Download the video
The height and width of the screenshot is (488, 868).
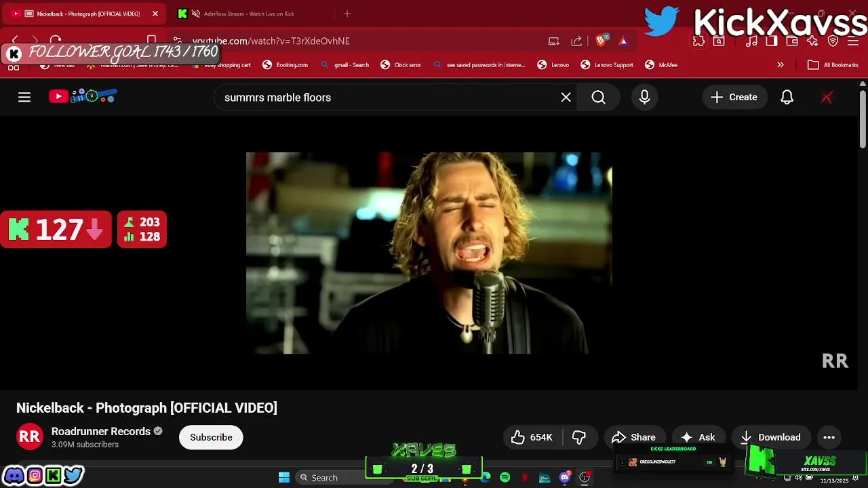coord(771,437)
